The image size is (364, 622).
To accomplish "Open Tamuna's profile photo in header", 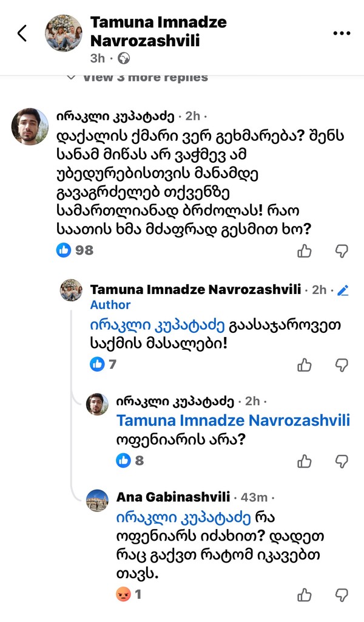I will (x=64, y=33).
